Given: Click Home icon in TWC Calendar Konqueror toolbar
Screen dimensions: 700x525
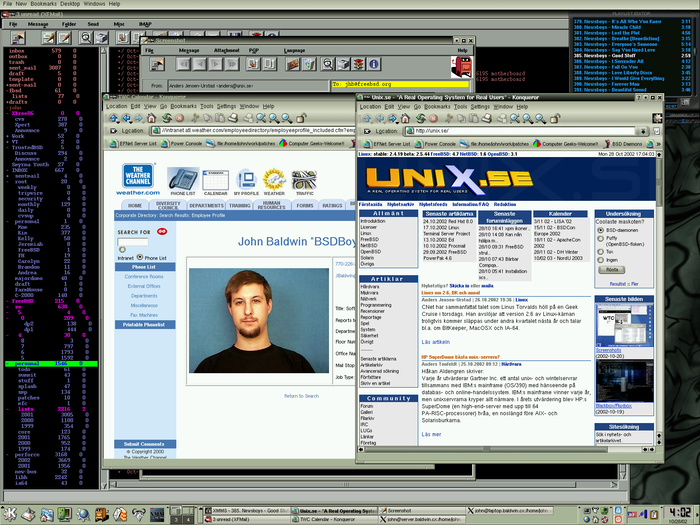Looking at the screenshot, I should pos(152,118).
